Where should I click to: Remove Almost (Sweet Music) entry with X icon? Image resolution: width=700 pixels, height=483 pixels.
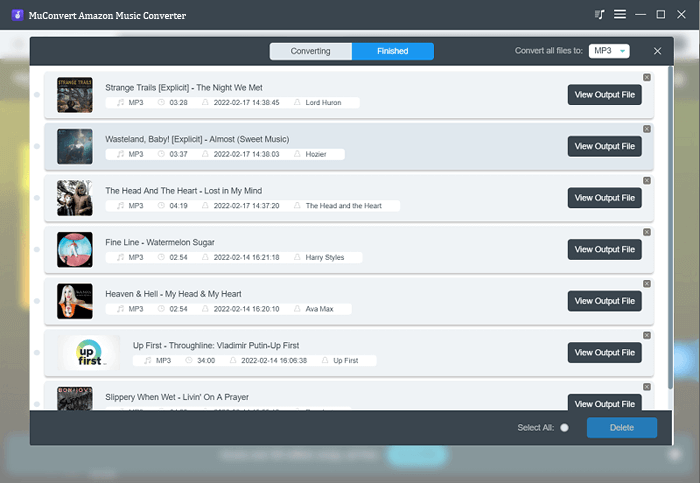pyautogui.click(x=646, y=129)
